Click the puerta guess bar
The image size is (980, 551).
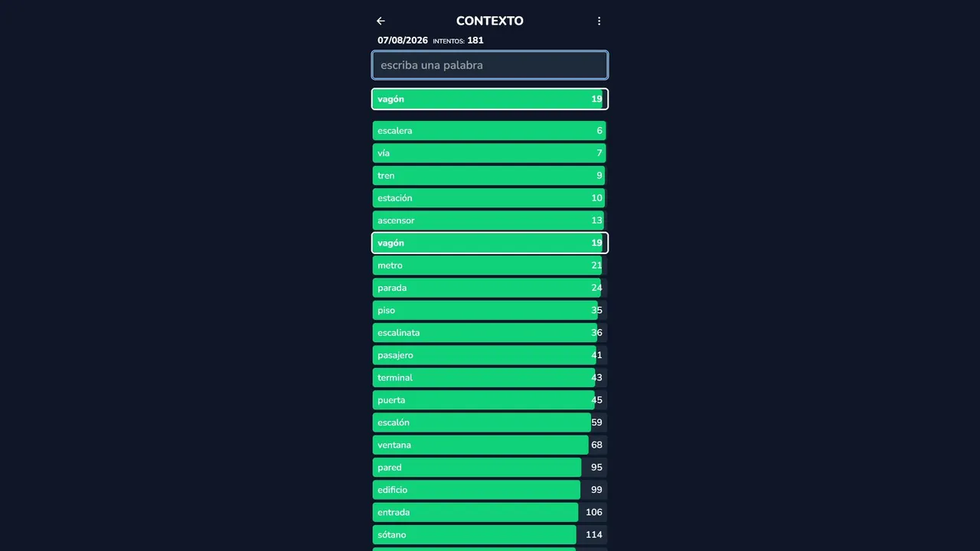click(490, 400)
